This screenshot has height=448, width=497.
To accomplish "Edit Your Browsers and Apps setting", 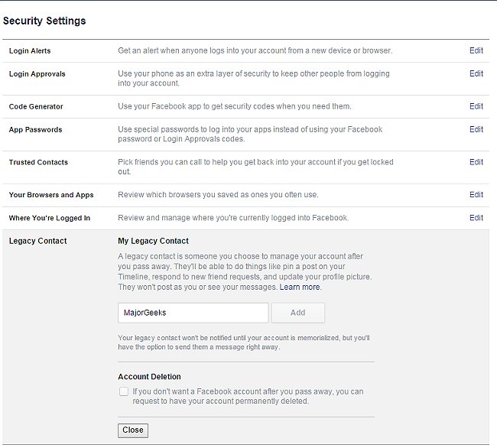I will (476, 195).
